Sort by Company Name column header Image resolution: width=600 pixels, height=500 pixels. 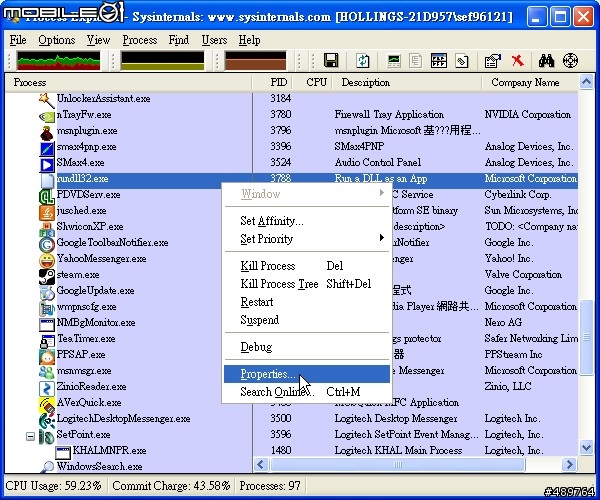click(x=530, y=83)
